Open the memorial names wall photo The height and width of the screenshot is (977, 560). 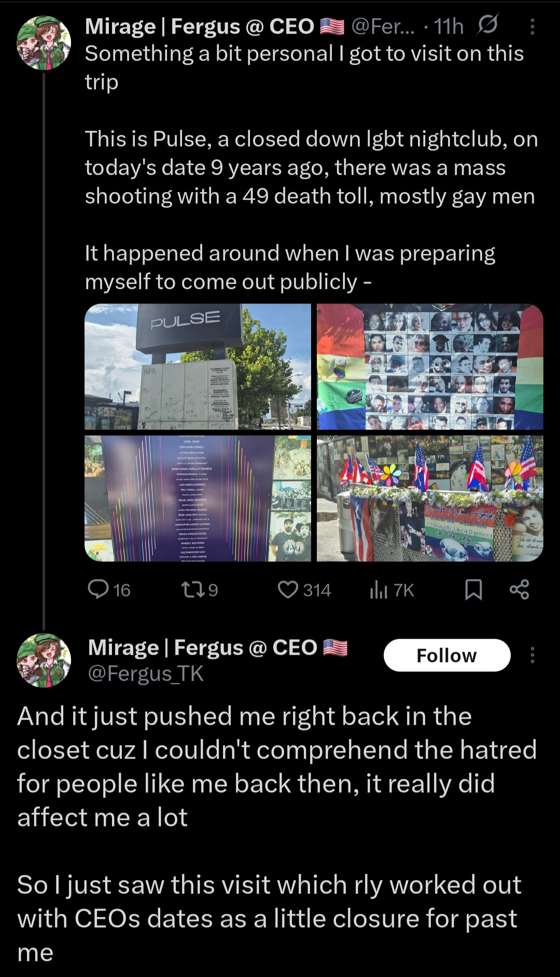pos(198,498)
